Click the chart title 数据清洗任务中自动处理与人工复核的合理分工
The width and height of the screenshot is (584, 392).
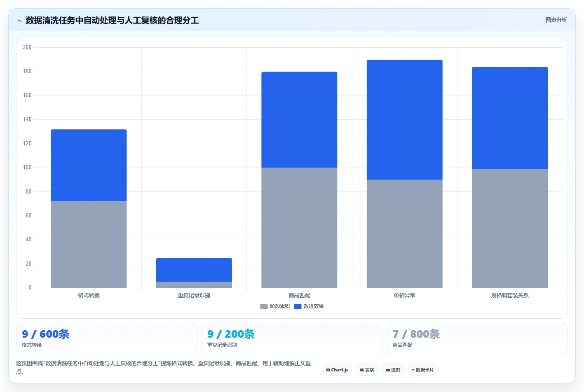click(112, 20)
